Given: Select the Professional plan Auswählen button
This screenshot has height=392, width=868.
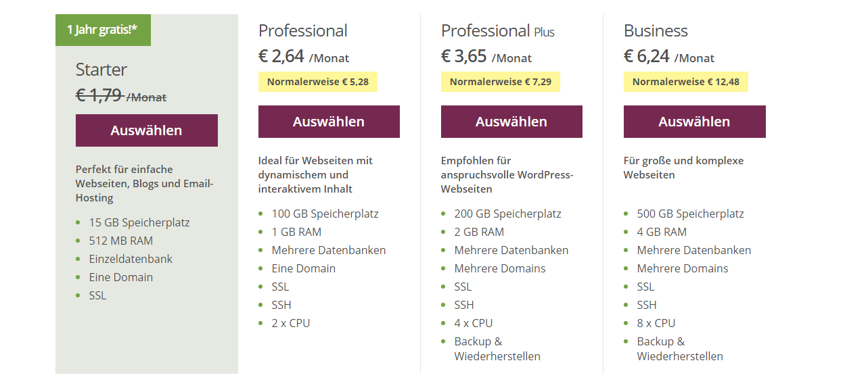Looking at the screenshot, I should (329, 122).
